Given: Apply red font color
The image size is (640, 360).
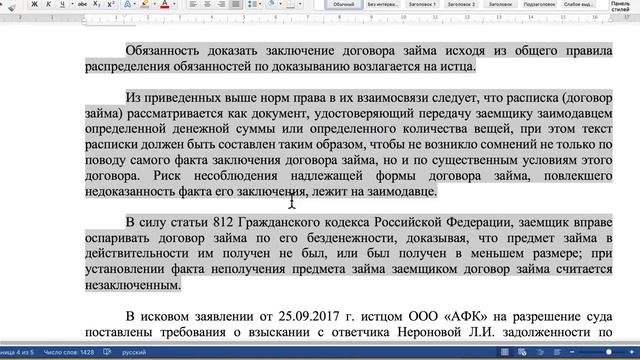Looking at the screenshot, I should tap(165, 4).
